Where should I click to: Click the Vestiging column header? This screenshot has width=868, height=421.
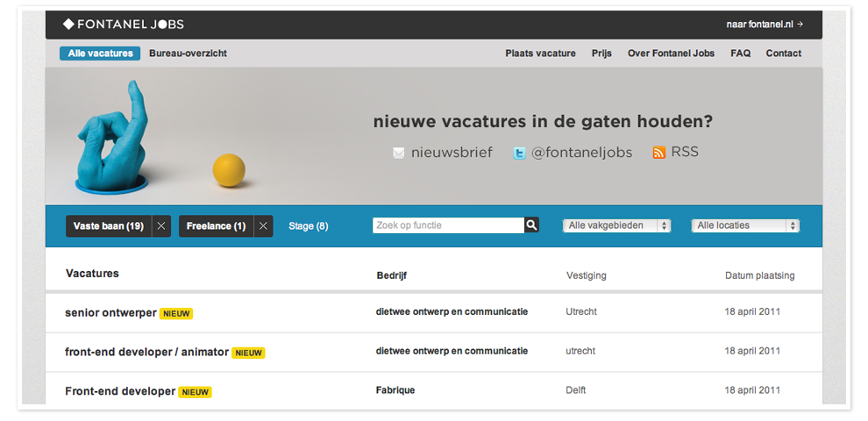587,275
